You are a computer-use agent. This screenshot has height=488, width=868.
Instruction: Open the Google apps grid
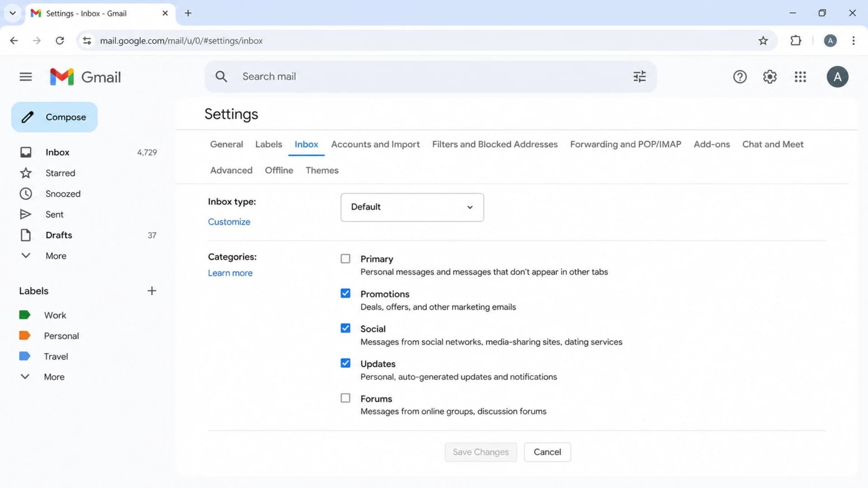(800, 77)
